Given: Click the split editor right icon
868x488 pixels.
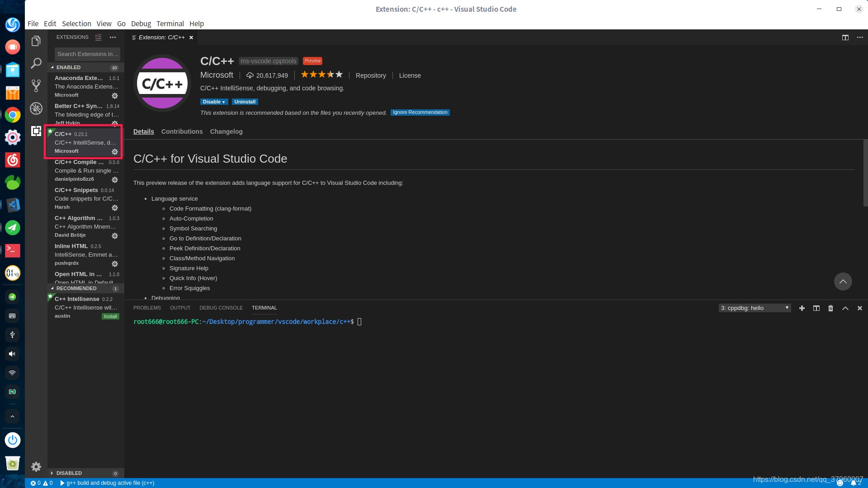Looking at the screenshot, I should [845, 38].
